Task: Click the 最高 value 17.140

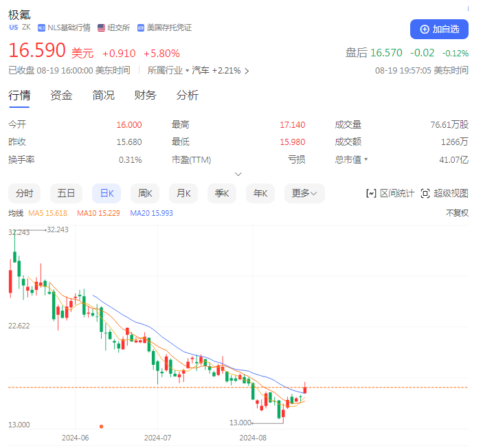Action: (292, 125)
